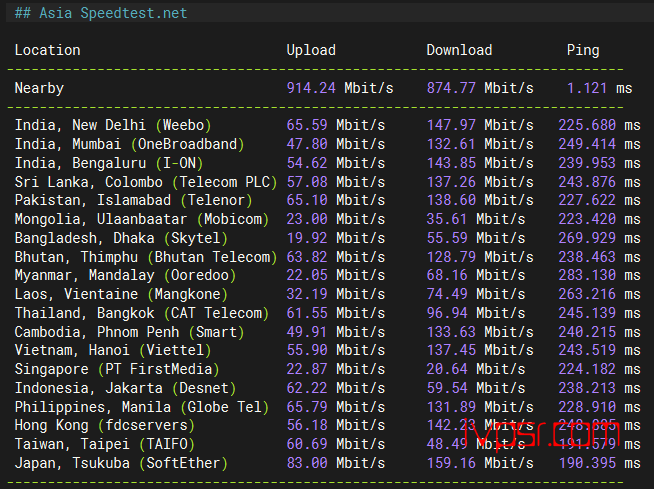654x489 pixels.
Task: Click the "## Asia Speedtest.net" heading
Action: tap(101, 13)
